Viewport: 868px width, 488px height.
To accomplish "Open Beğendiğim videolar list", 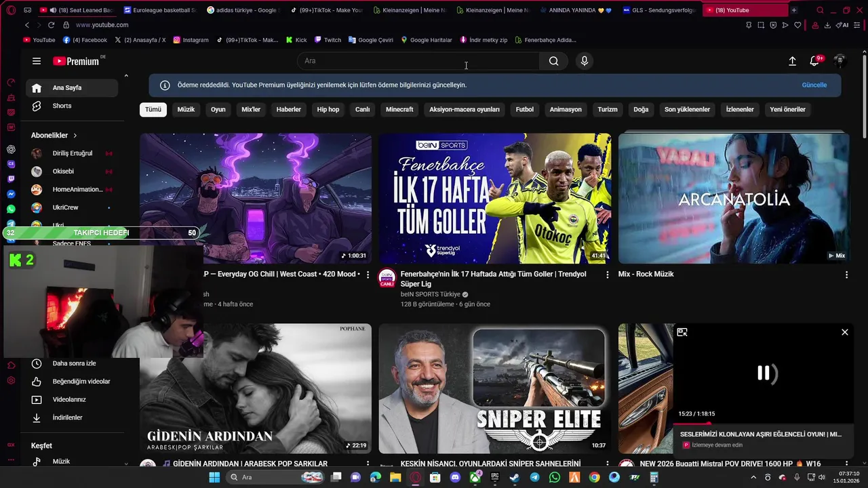I will click(x=72, y=382).
